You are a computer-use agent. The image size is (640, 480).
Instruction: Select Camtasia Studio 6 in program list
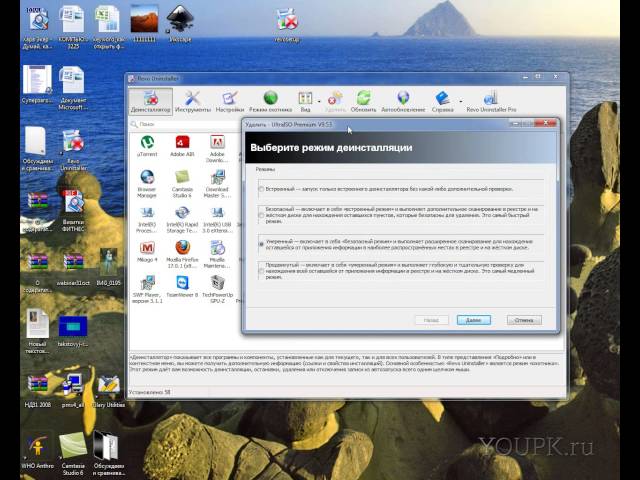pos(182,184)
